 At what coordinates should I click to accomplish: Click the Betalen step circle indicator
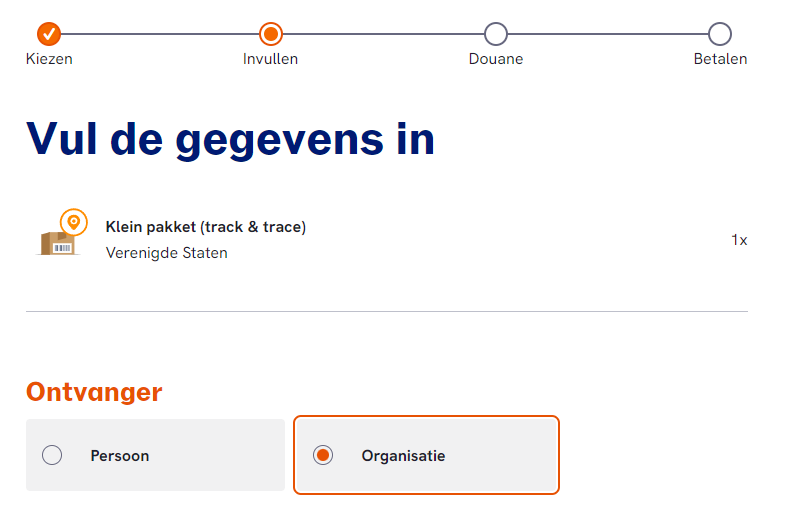[x=720, y=34]
